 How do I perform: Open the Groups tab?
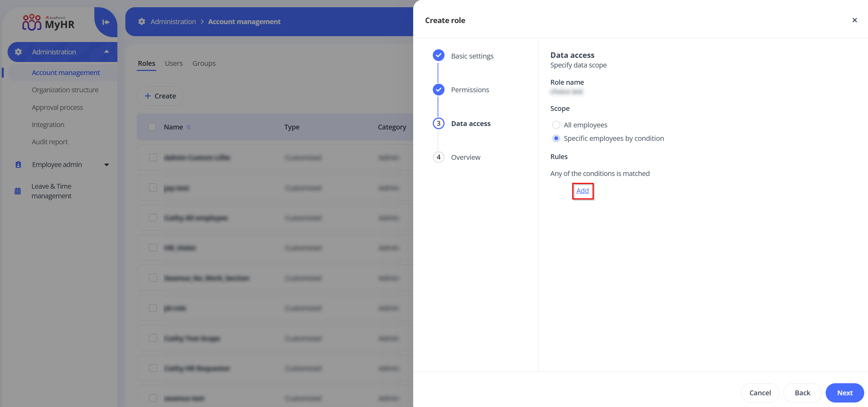[204, 63]
